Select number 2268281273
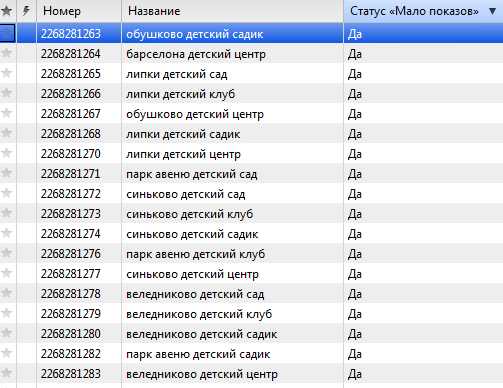This screenshot has height=388, width=503. point(71,214)
